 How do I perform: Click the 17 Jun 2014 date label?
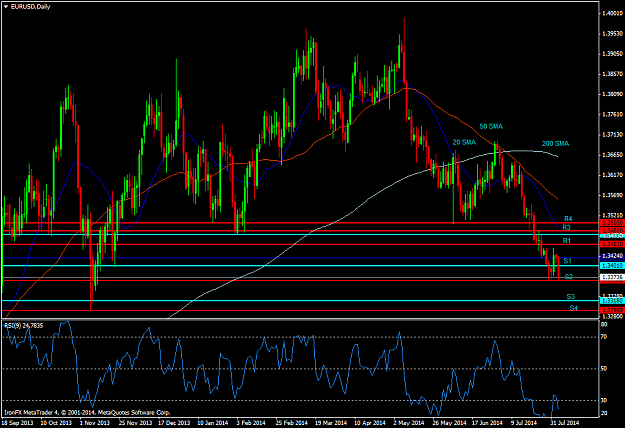pos(487,422)
